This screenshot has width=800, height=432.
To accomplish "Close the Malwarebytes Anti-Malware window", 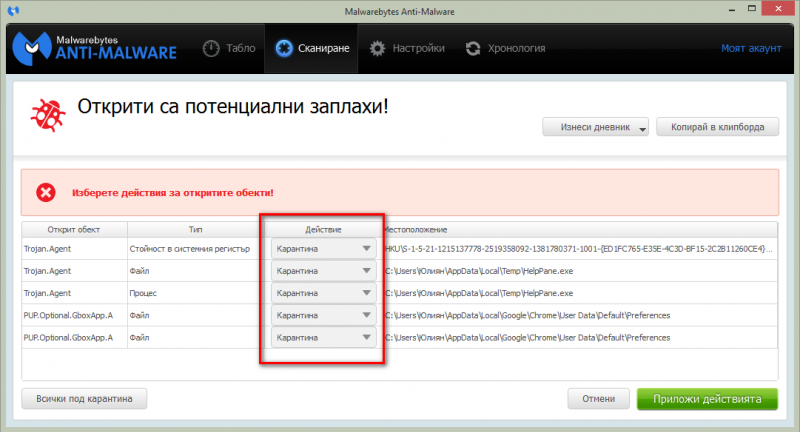I will tap(778, 9).
